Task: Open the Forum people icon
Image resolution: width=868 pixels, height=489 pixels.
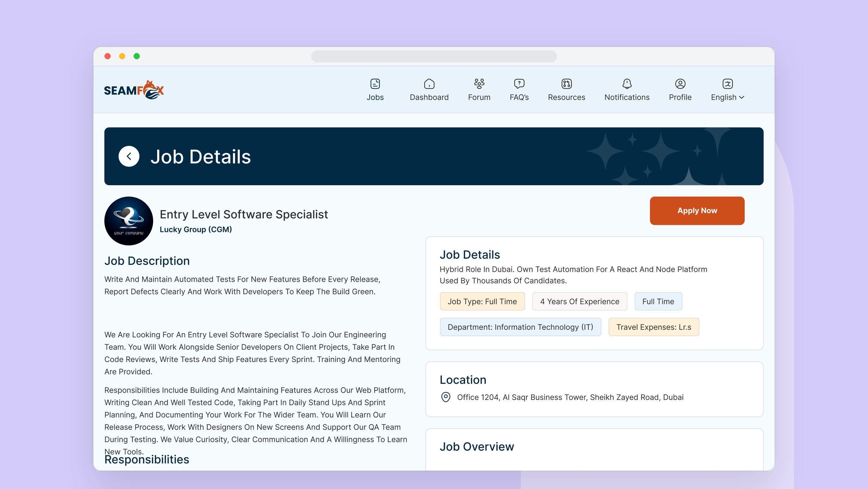Action: point(479,84)
